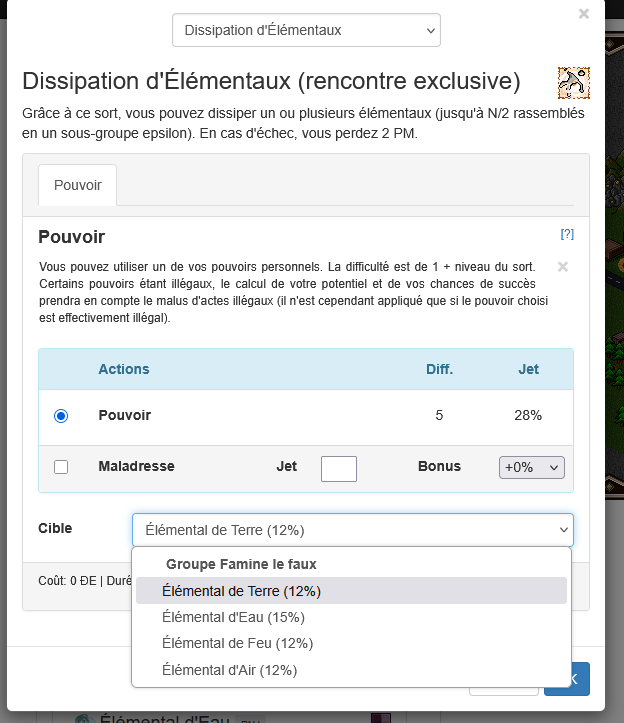Dismiss the Pouvoir help text
This screenshot has width=624, height=723.
point(563,267)
